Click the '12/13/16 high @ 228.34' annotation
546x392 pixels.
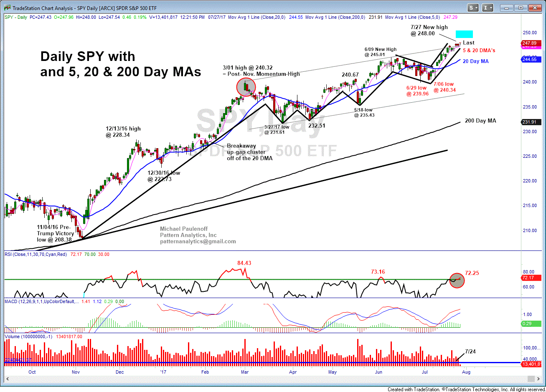[123, 132]
